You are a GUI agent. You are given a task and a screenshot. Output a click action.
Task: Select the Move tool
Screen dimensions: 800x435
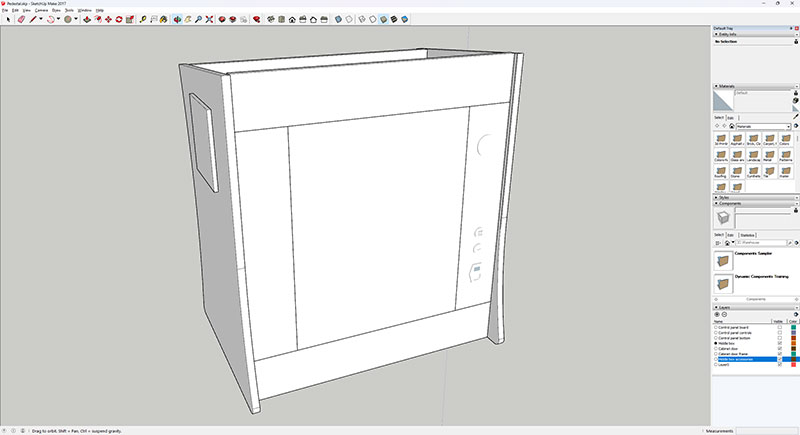pos(108,19)
